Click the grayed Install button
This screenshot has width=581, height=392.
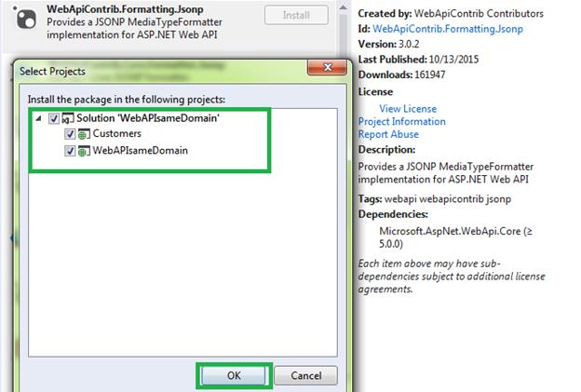(296, 15)
